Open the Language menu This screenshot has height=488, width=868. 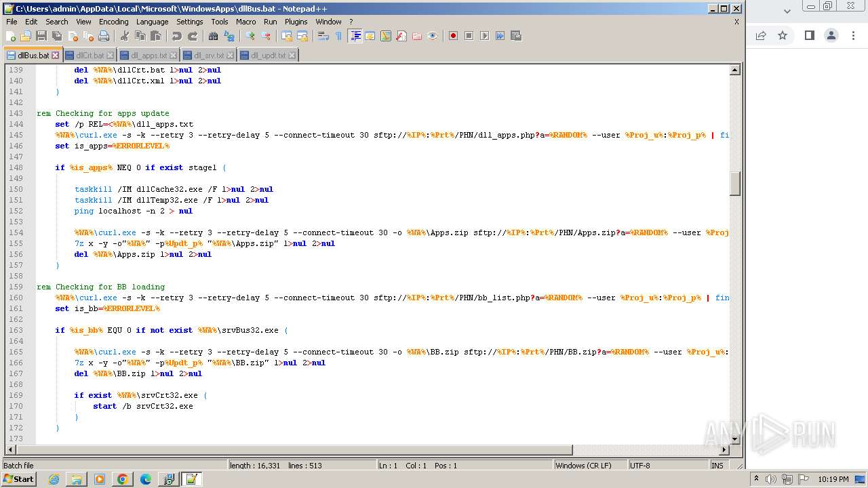152,22
